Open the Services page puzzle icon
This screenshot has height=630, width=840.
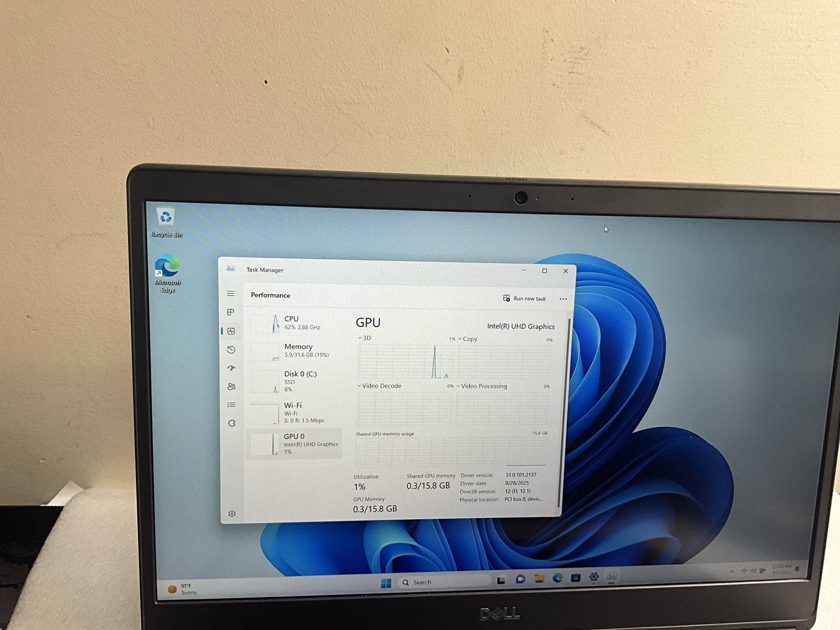point(232,423)
